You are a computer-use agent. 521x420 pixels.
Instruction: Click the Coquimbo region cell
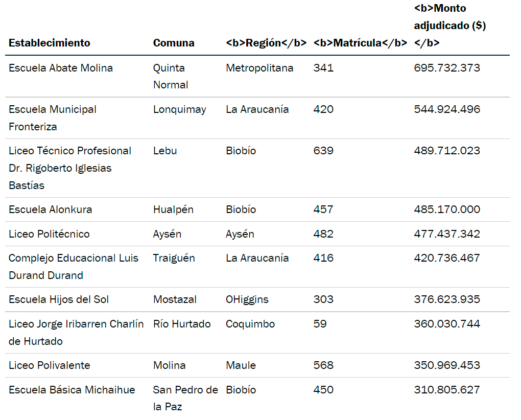click(x=250, y=324)
